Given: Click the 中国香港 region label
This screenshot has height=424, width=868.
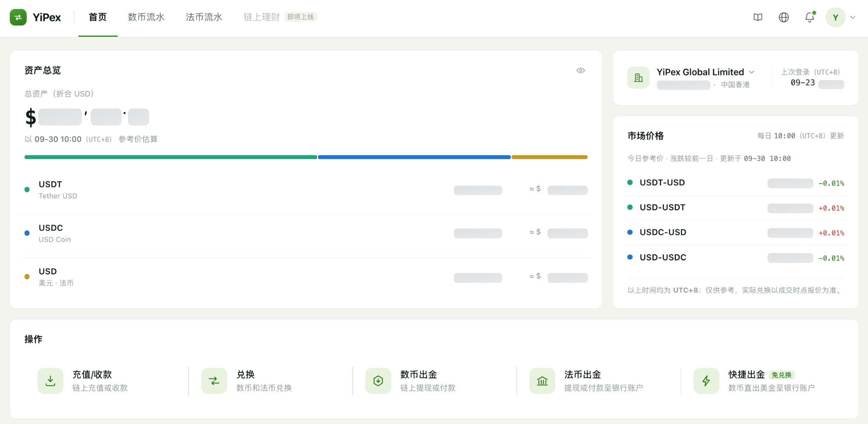Looking at the screenshot, I should pos(735,85).
